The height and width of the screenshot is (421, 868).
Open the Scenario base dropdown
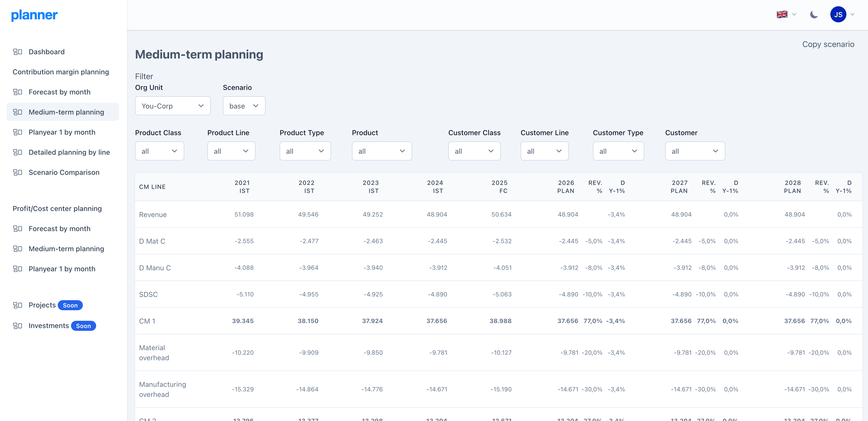click(x=244, y=106)
